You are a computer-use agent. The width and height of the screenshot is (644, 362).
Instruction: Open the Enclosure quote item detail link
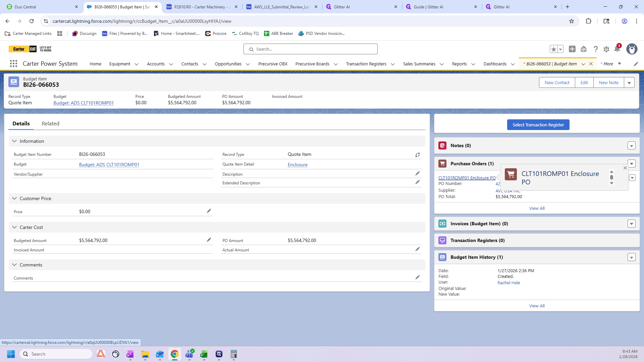[x=298, y=165]
